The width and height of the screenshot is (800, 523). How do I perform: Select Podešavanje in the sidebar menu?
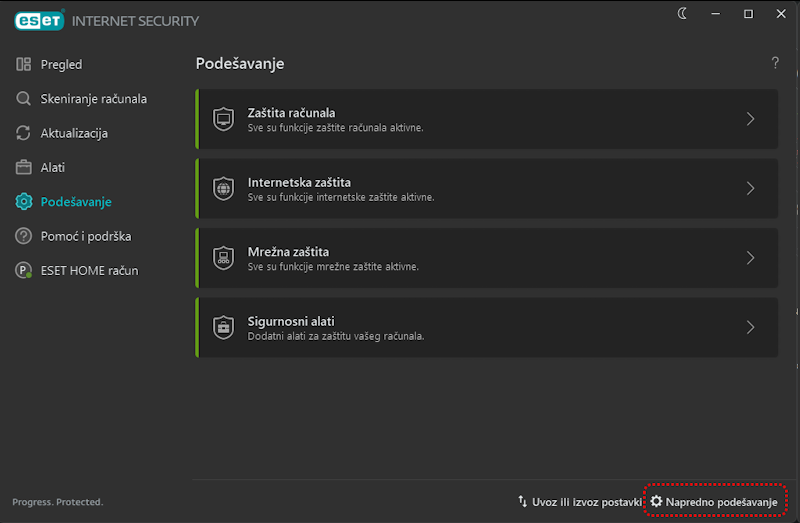coord(76,202)
